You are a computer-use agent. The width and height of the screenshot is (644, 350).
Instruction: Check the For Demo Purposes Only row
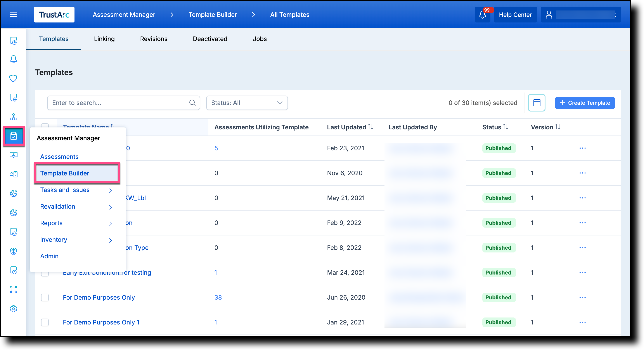pyautogui.click(x=45, y=297)
